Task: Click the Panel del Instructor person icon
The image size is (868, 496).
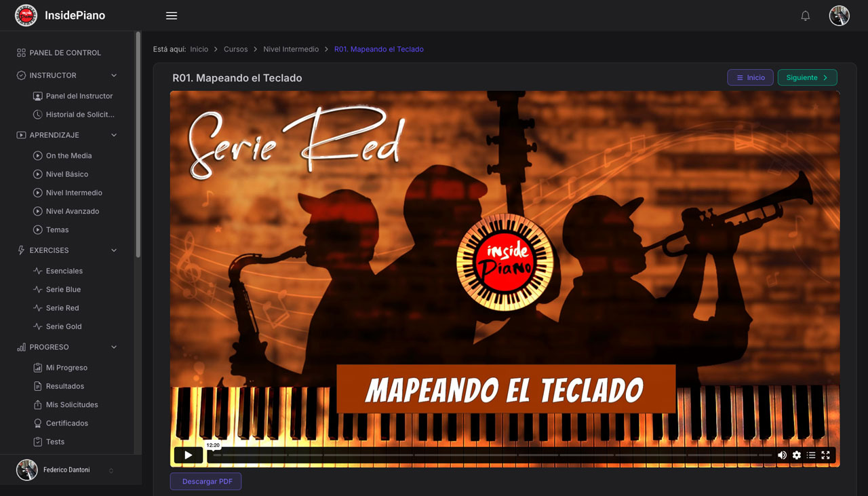Action: pyautogui.click(x=38, y=96)
